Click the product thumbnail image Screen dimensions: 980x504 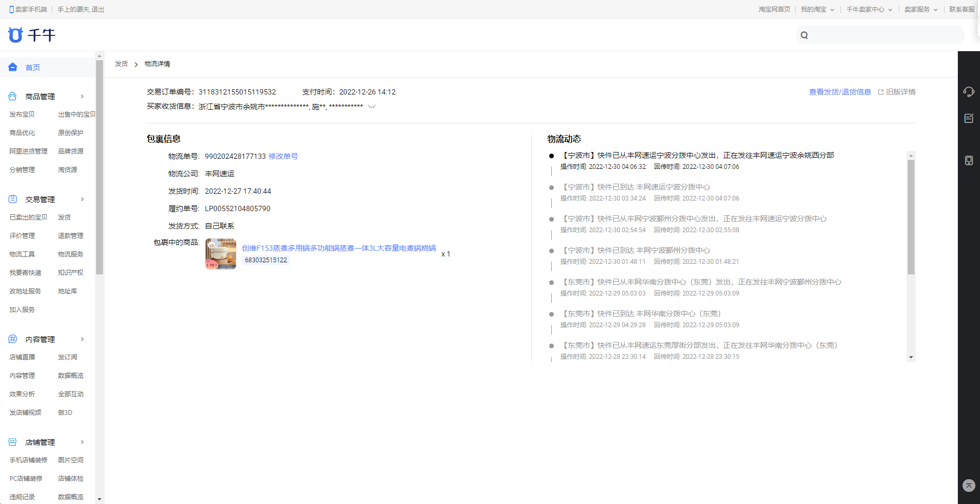[221, 254]
